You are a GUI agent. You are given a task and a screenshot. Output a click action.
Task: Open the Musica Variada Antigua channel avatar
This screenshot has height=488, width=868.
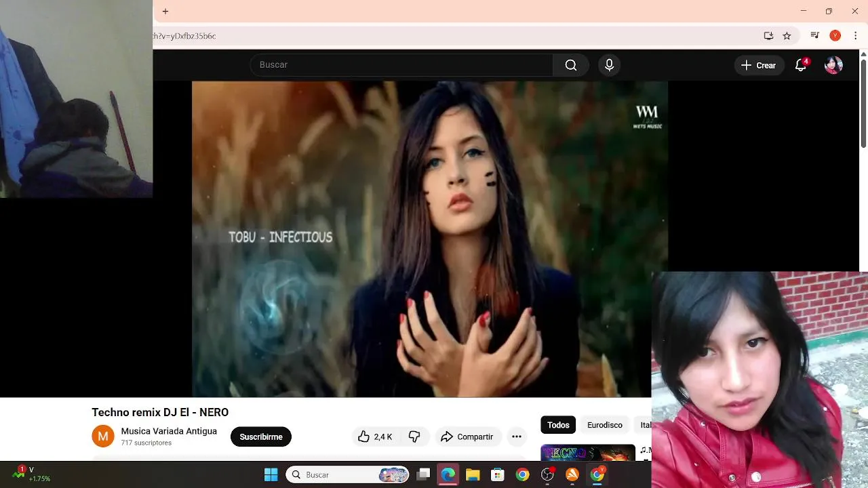coord(103,436)
